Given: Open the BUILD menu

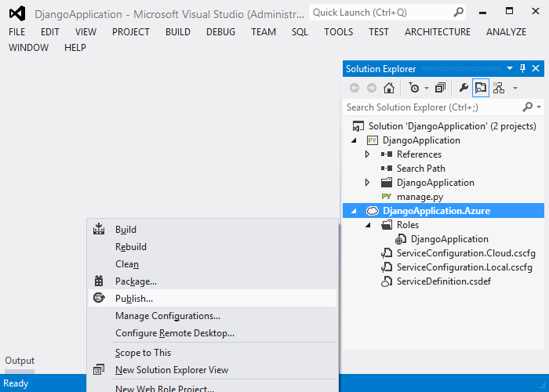Looking at the screenshot, I should (x=178, y=32).
